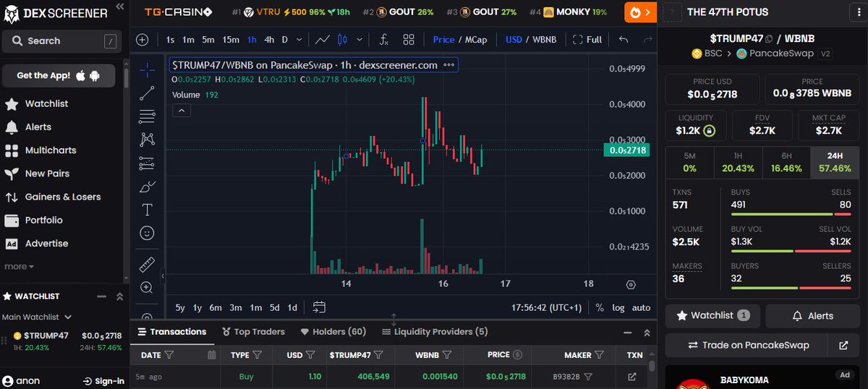This screenshot has width=868, height=389.
Task: Select the trend line drawing tool
Action: (147, 93)
